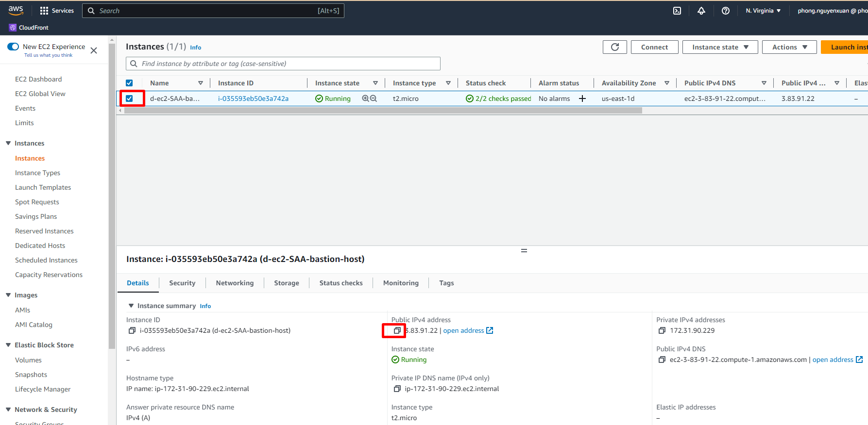Open AWS CloudShell from top bar

pos(677,11)
